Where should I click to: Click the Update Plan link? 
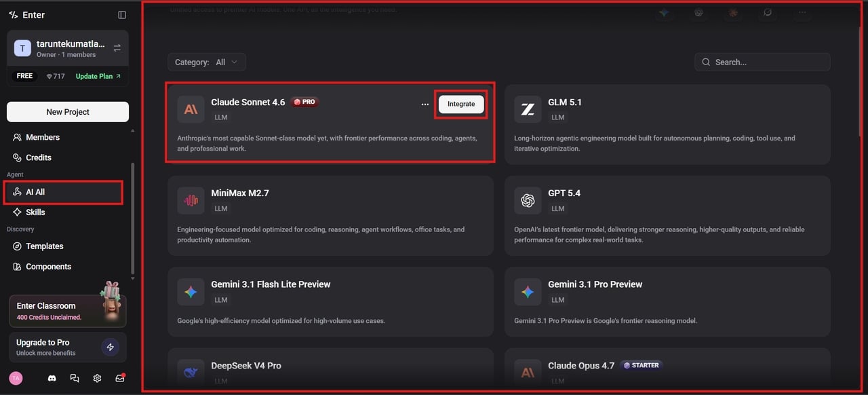98,76
